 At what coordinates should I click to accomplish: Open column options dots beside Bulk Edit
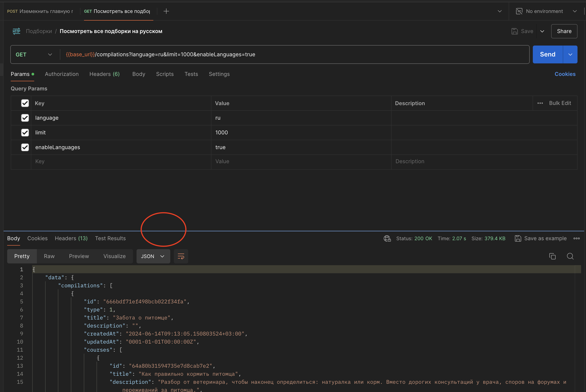[x=540, y=103]
